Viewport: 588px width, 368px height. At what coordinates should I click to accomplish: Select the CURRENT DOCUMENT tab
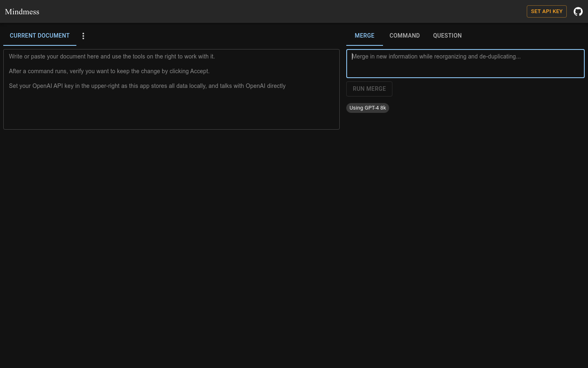pos(40,36)
